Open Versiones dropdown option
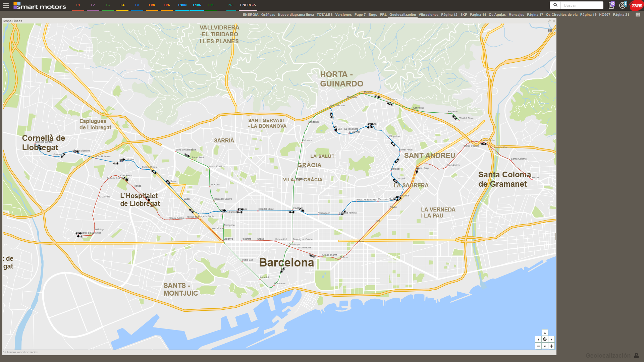 pos(343,15)
